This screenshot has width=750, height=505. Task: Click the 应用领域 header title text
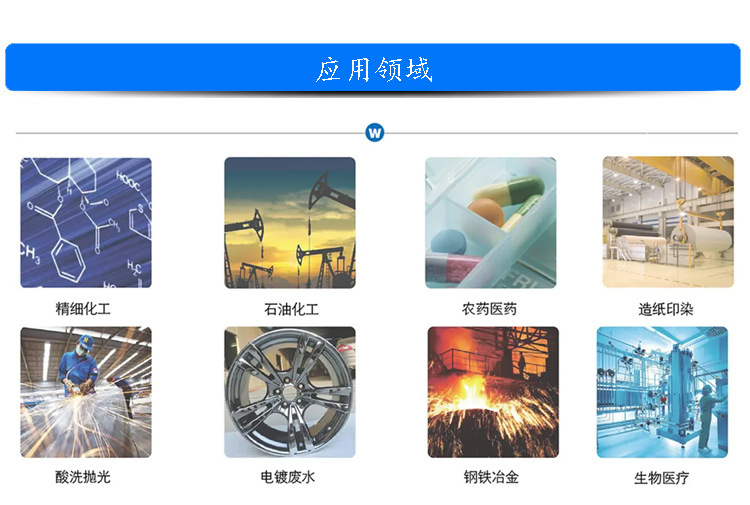point(374,70)
